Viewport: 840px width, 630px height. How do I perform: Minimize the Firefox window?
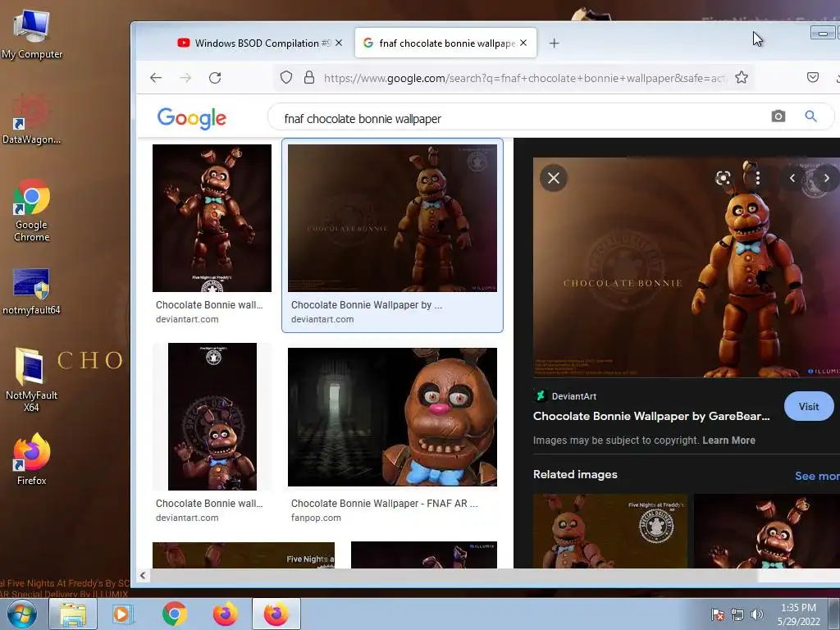[x=822, y=33]
